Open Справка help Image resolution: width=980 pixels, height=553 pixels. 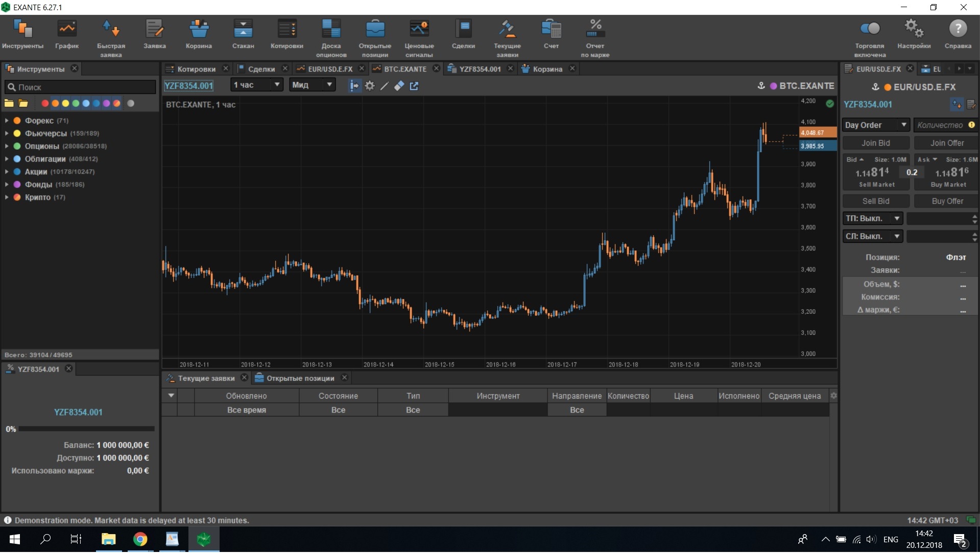click(958, 35)
